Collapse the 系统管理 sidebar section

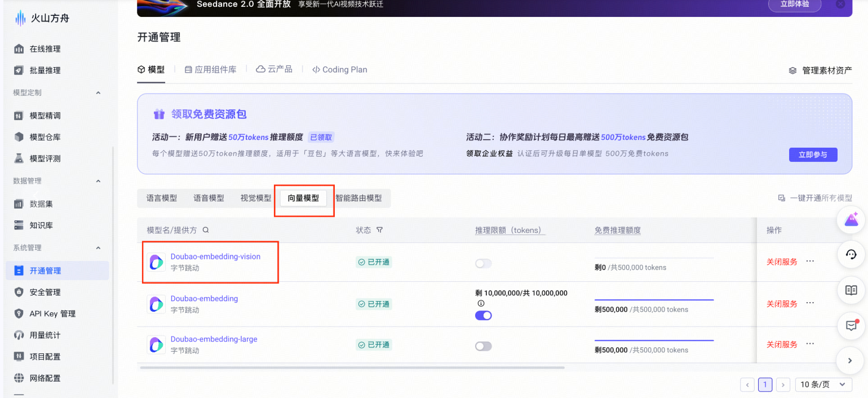click(x=98, y=247)
